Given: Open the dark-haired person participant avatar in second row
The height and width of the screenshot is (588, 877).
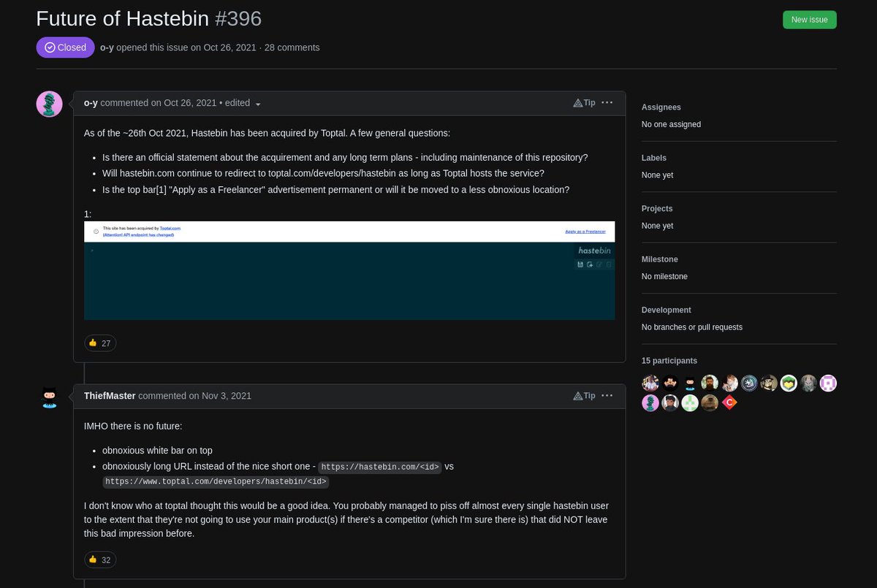Looking at the screenshot, I should (x=670, y=402).
